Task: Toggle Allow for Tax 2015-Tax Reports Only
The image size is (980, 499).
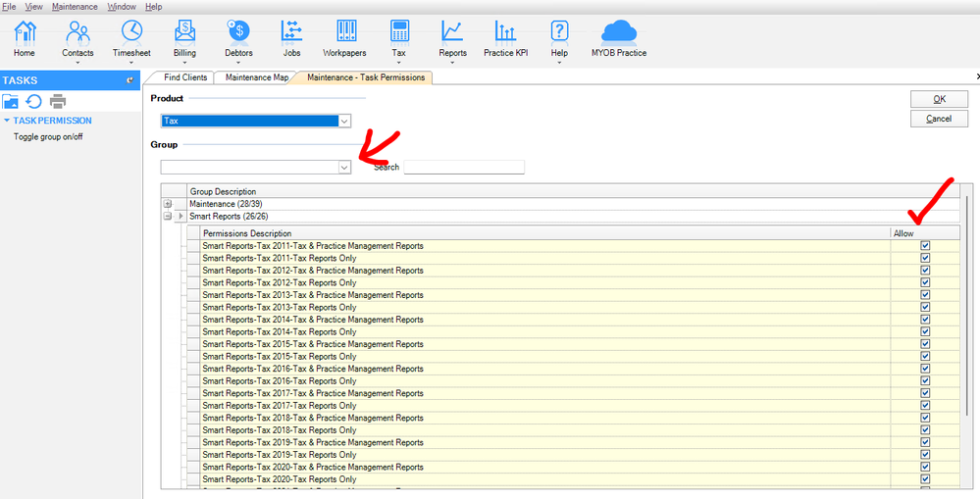Action: (x=925, y=357)
